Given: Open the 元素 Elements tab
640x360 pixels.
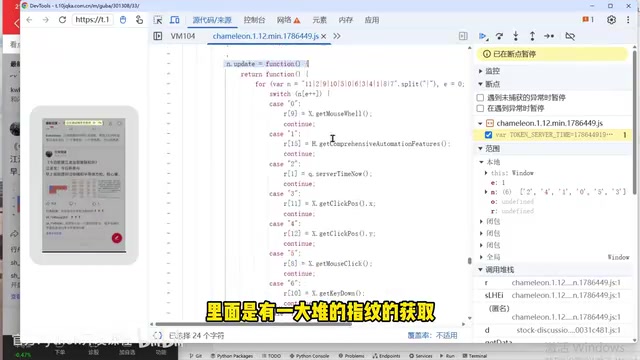Looking at the screenshot, I should coord(320,20).
